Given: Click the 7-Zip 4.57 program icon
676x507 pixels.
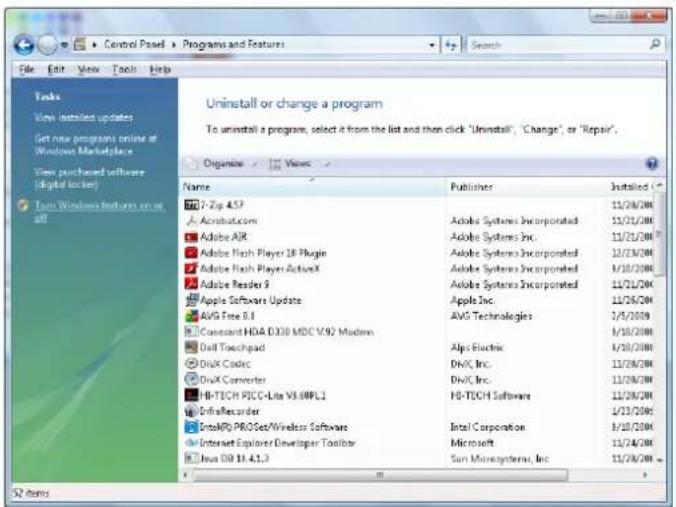Looking at the screenshot, I should [x=191, y=205].
